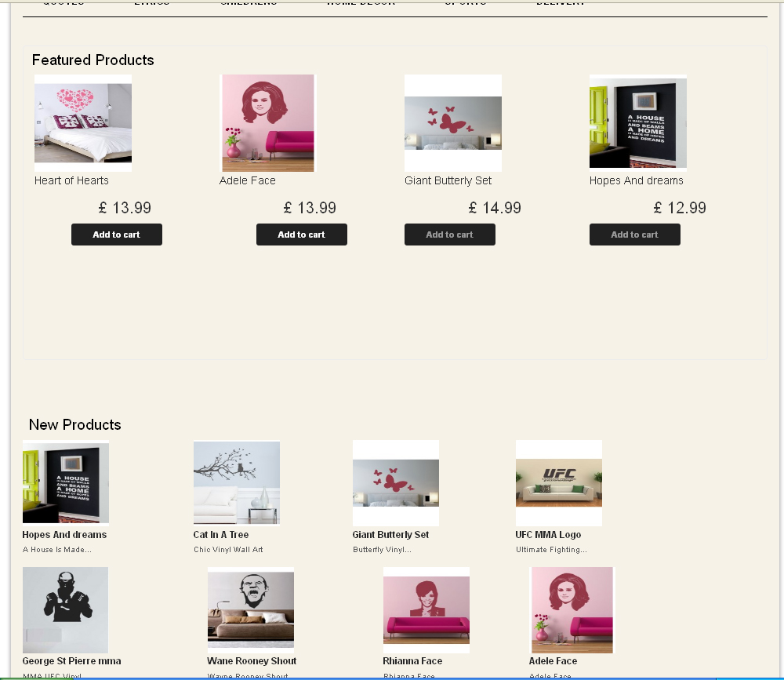
Task: Click the £ 12.99 price
Action: point(680,208)
